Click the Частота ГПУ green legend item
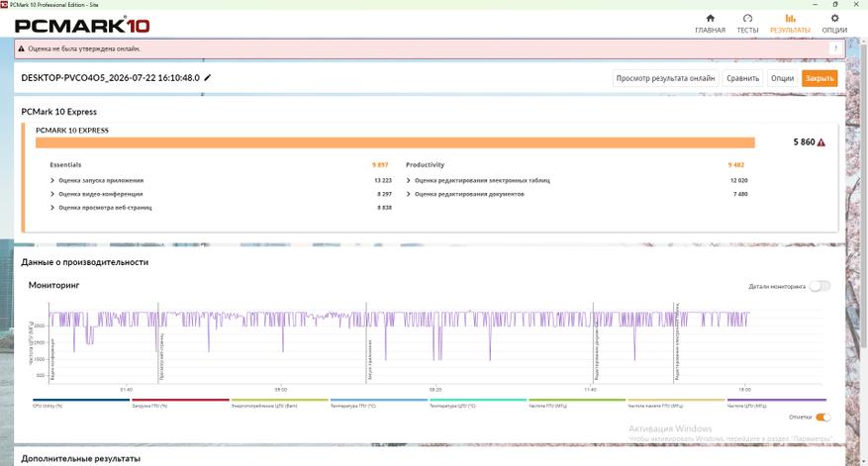This screenshot has width=868, height=466. (x=577, y=403)
